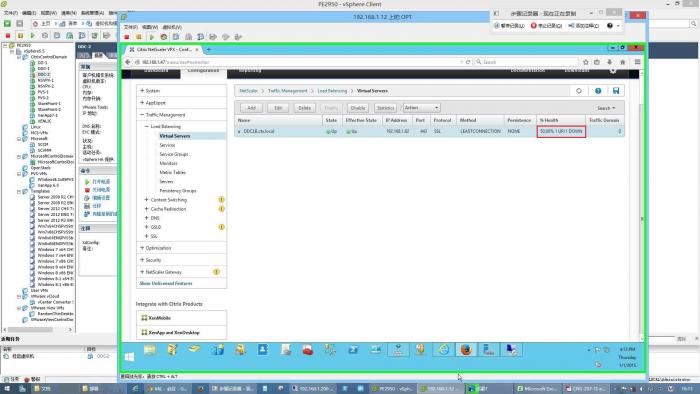This screenshot has height=394, width=700.
Task: Expand the System node
Action: coord(142,91)
